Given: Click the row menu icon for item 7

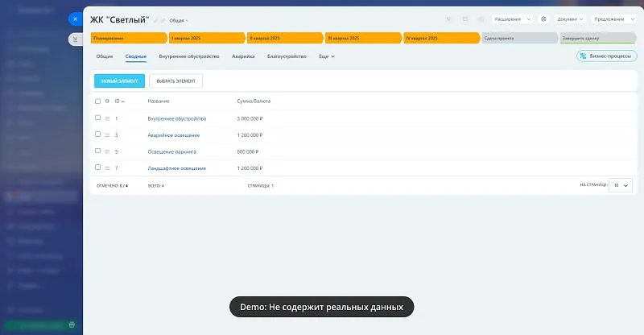Looking at the screenshot, I should point(107,168).
